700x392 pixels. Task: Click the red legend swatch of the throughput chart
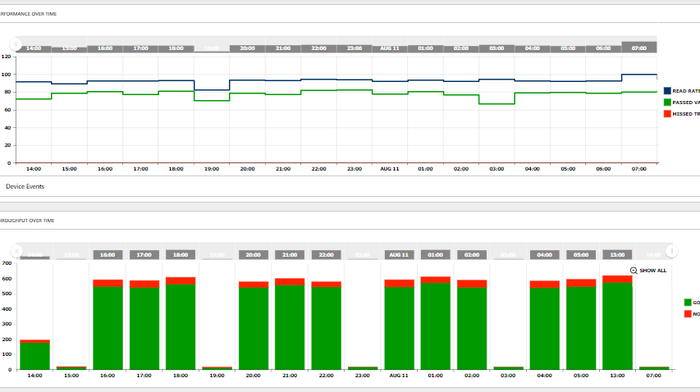(x=688, y=314)
